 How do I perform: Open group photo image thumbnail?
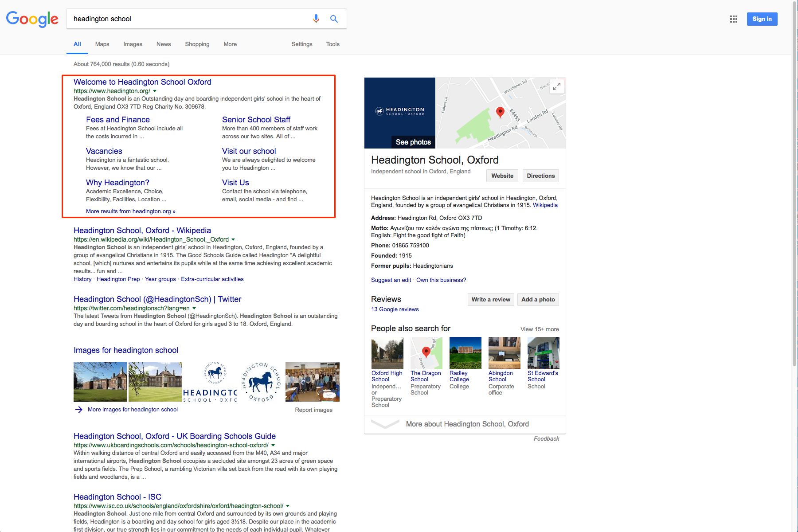(x=313, y=382)
